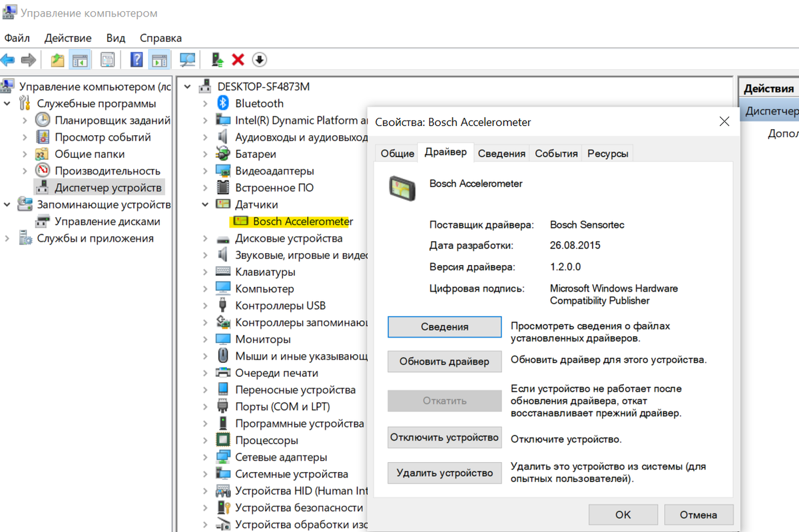This screenshot has height=532, width=799.
Task: Click the Просмотр событий icon
Action: (43, 137)
